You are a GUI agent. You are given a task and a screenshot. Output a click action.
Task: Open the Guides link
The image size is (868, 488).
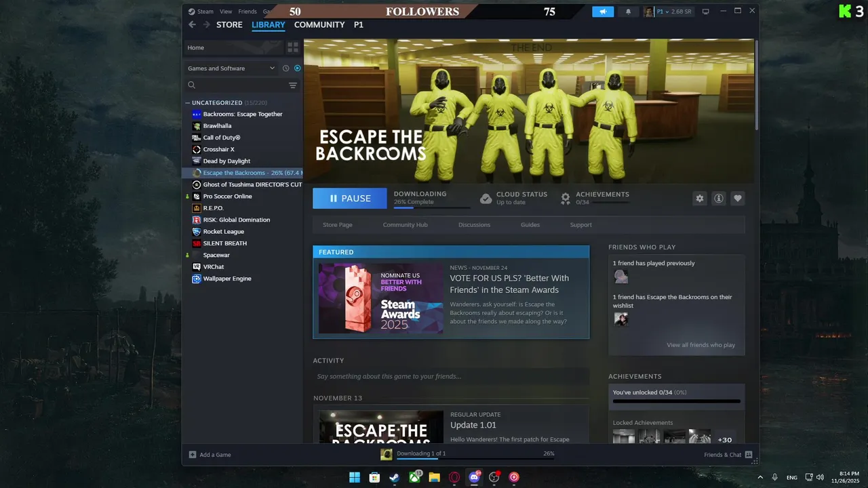[530, 225]
